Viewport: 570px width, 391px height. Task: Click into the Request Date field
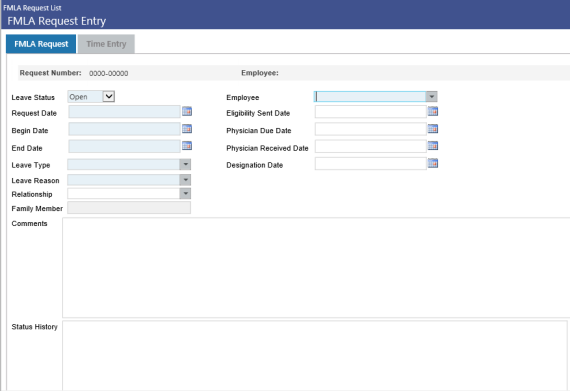click(124, 112)
